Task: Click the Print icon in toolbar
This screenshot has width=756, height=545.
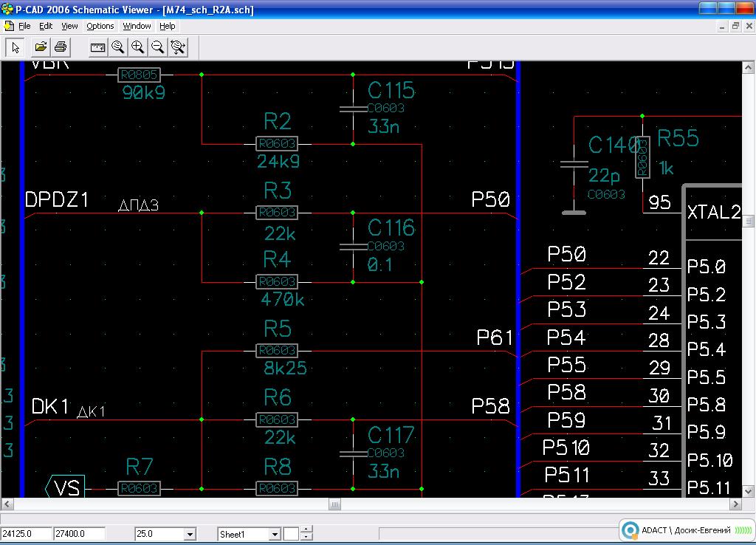Action: [61, 47]
